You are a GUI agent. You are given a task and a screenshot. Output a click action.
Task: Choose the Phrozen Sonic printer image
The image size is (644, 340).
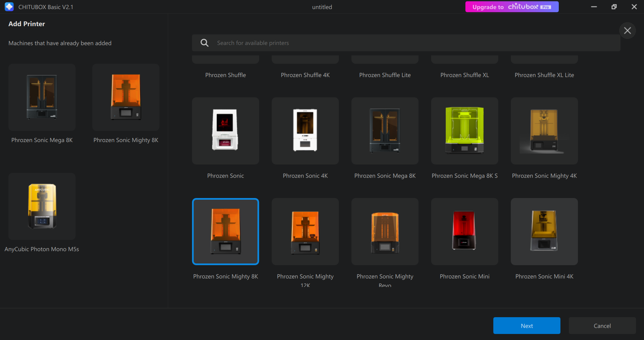click(226, 131)
